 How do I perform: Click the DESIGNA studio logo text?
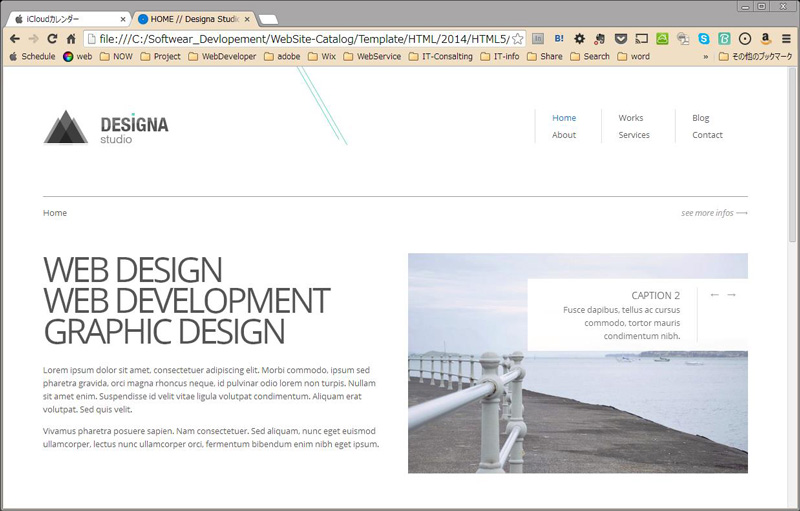(134, 129)
